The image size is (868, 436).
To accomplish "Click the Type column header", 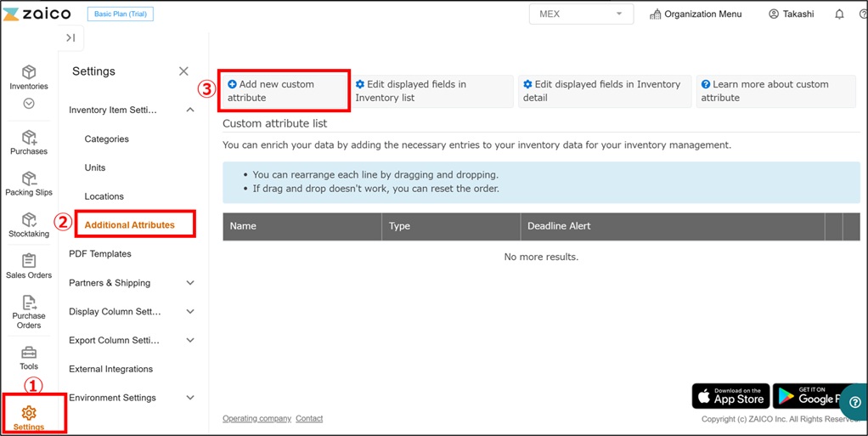I will 451,226.
